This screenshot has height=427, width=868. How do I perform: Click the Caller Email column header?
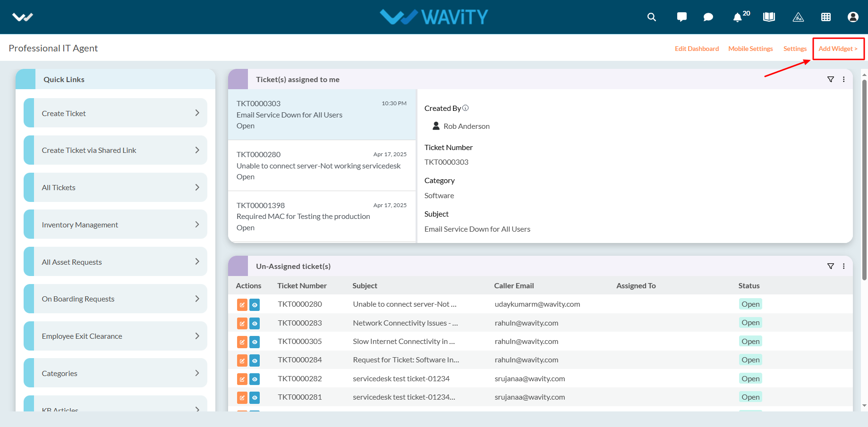(514, 285)
